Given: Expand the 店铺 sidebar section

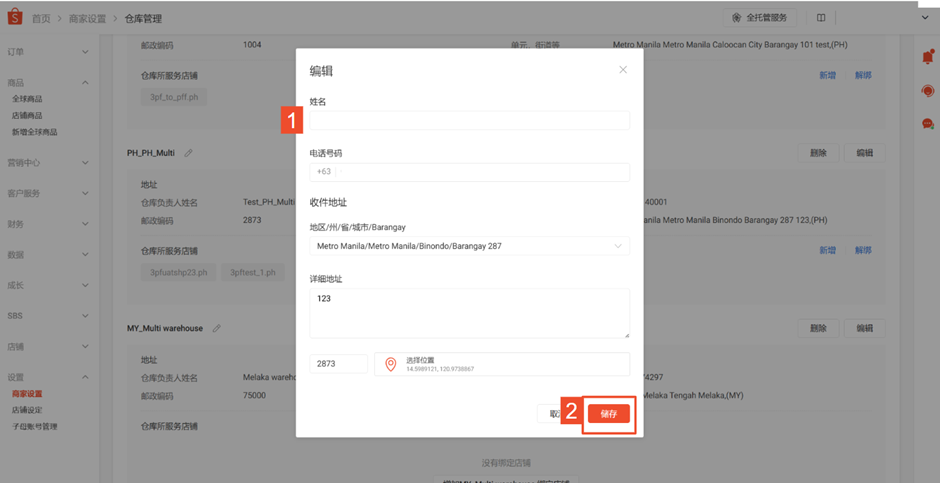Looking at the screenshot, I should pyautogui.click(x=49, y=347).
